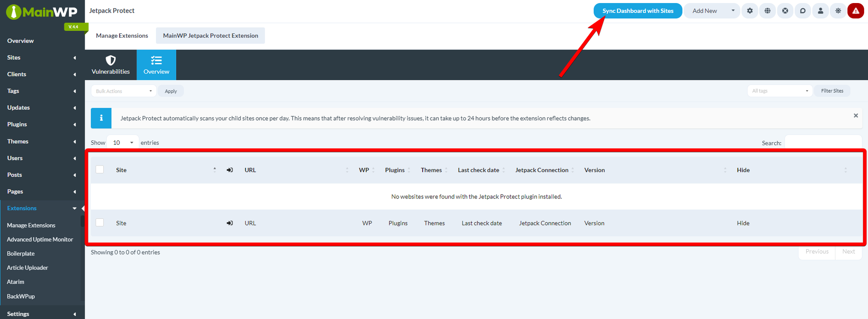Click the globe icon in top bar
The height and width of the screenshot is (319, 868).
tap(767, 11)
